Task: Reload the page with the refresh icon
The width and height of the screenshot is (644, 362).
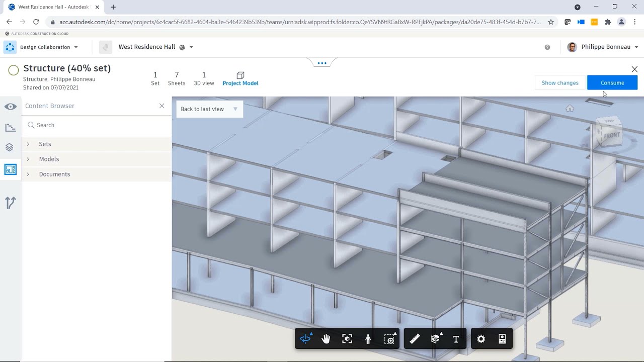Action: tap(36, 22)
